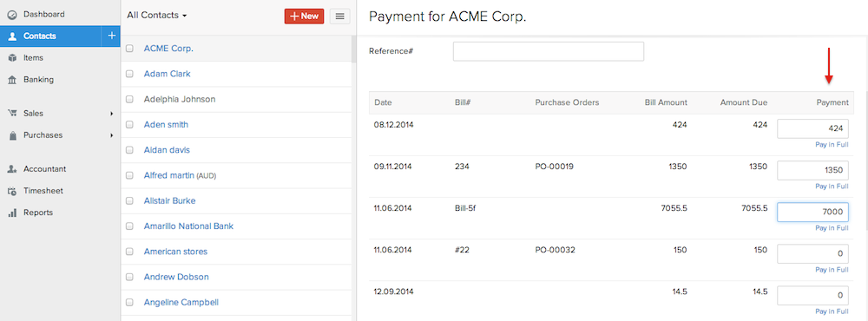Open the Accountant module
The width and height of the screenshot is (868, 321).
coord(44,169)
